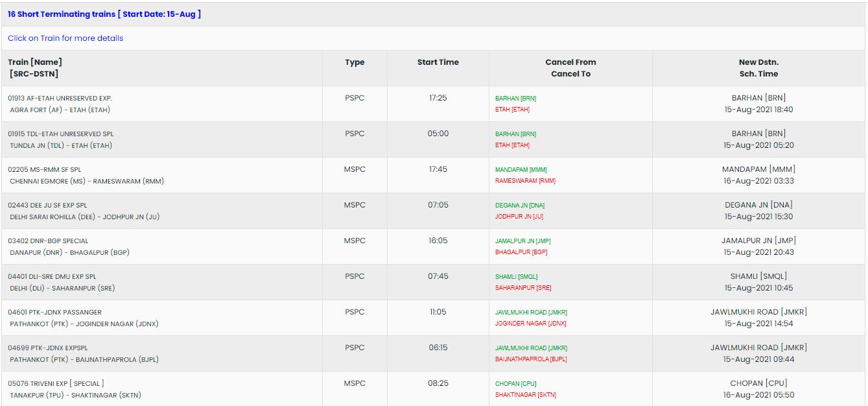868x406 pixels.
Task: Click '16 Short Terminating trains' heading
Action: [104, 14]
